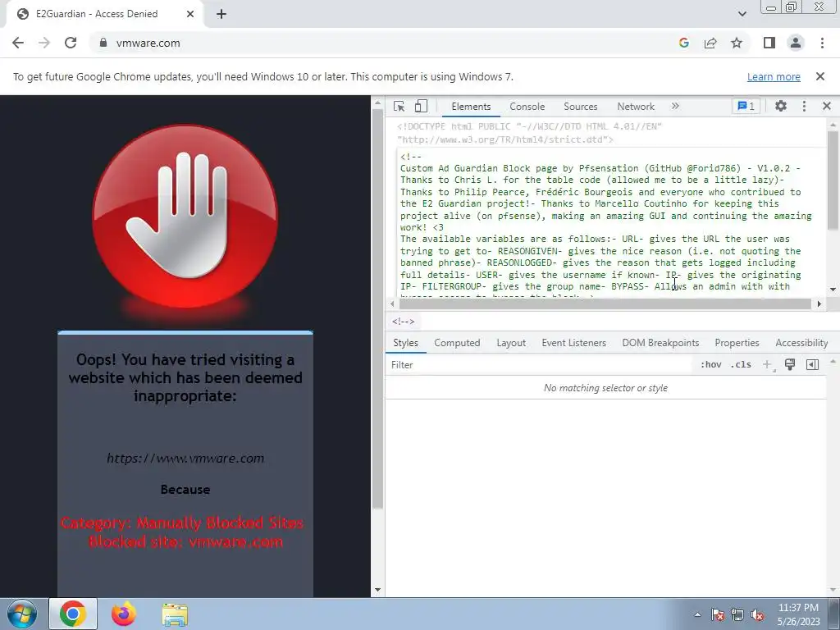The width and height of the screenshot is (840, 630).
Task: Show hidden system tray icons arrow
Action: [x=697, y=614]
